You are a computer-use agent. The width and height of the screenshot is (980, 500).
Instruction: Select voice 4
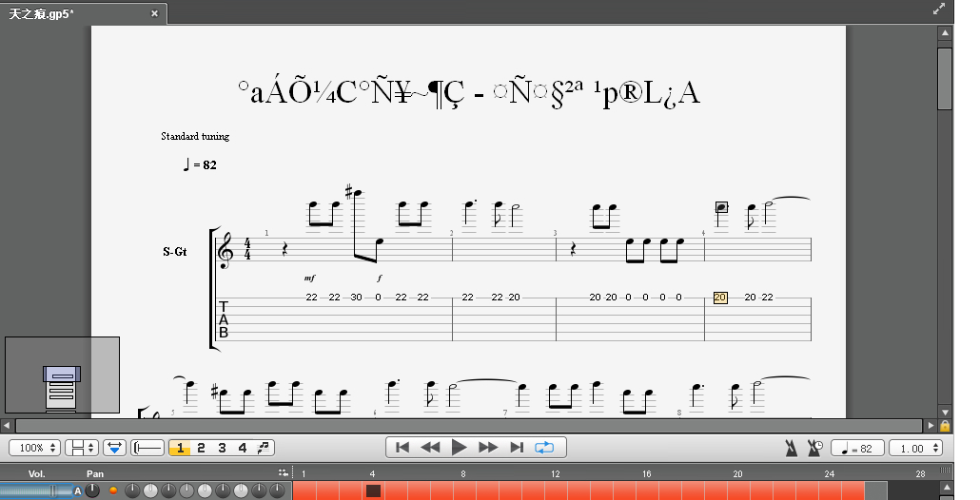click(243, 448)
